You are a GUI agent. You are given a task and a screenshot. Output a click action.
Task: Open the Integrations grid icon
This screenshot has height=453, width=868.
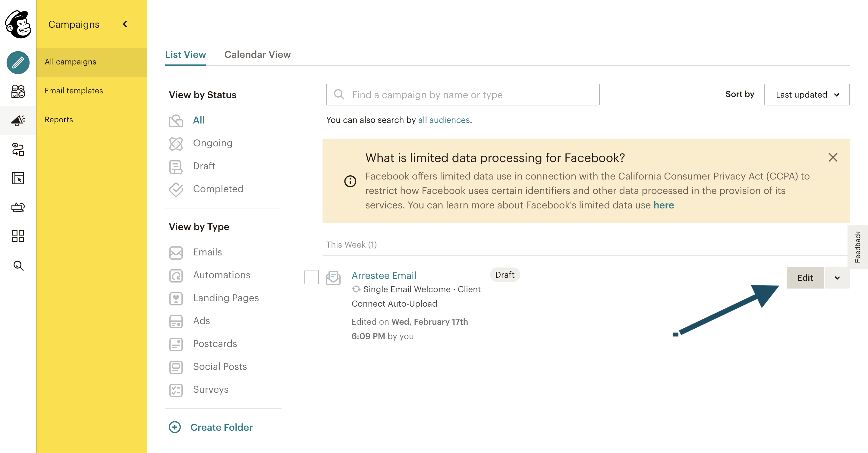coord(18,236)
